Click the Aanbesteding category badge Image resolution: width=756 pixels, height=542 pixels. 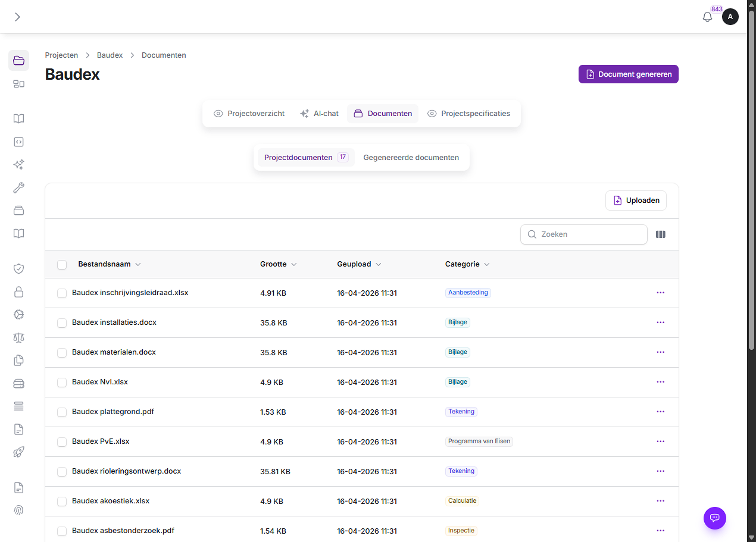(468, 293)
